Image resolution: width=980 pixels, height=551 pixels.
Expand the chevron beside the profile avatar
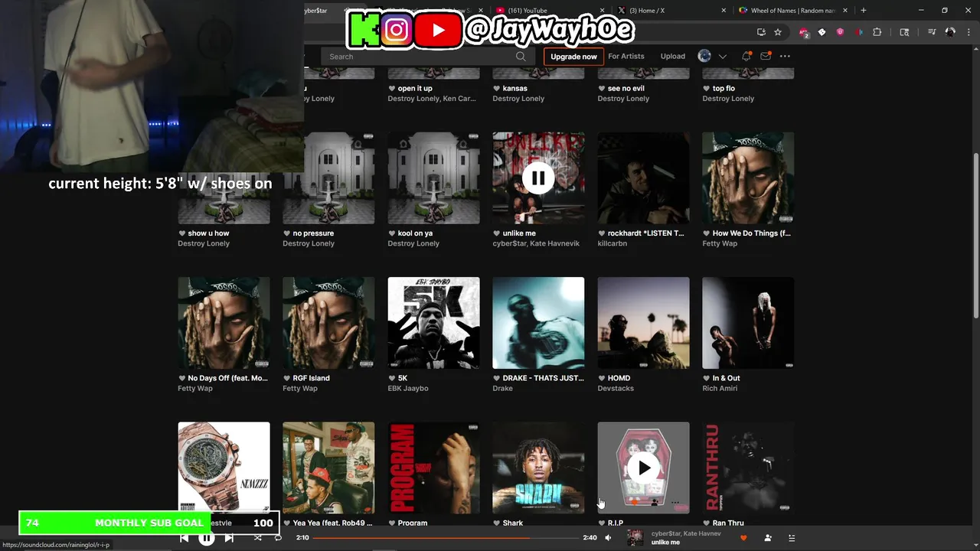[722, 56]
